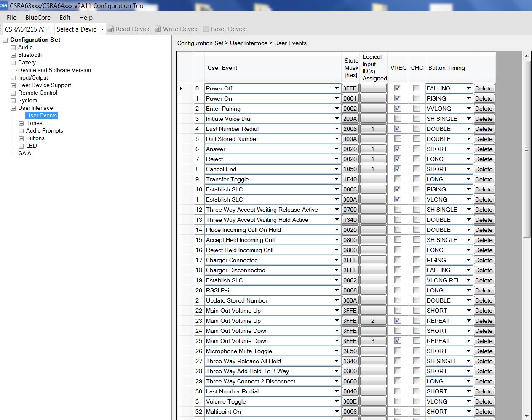Open User Event dropdown for Answer row
This screenshot has width=532, height=420.
point(337,149)
